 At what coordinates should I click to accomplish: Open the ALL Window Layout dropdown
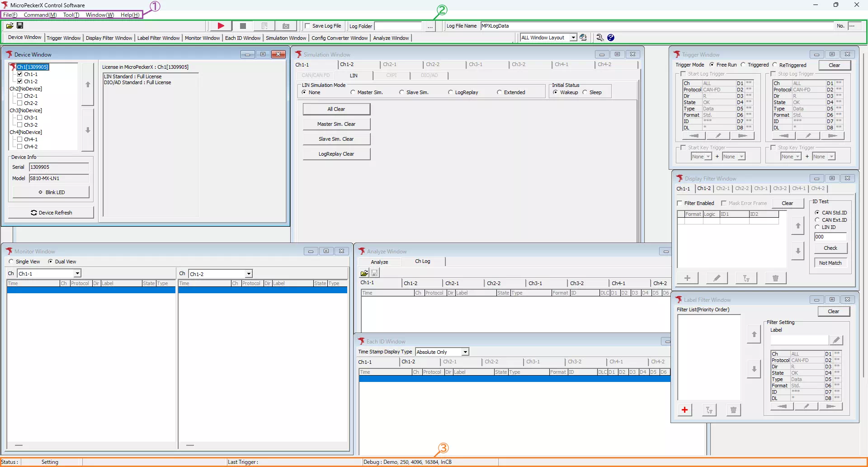click(x=573, y=37)
